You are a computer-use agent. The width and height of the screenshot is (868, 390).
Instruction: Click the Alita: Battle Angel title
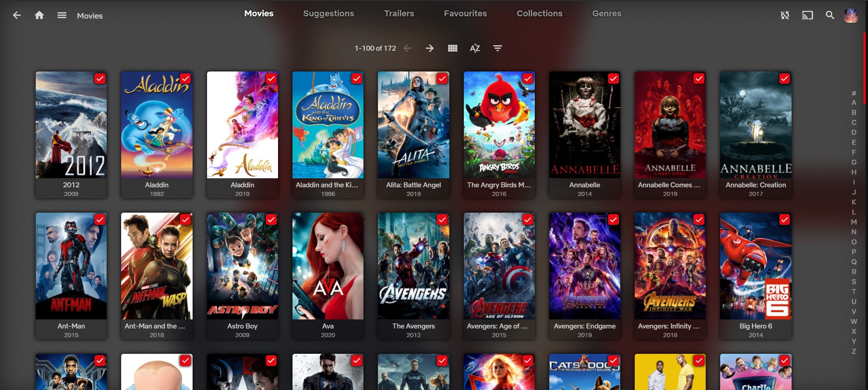tap(413, 185)
